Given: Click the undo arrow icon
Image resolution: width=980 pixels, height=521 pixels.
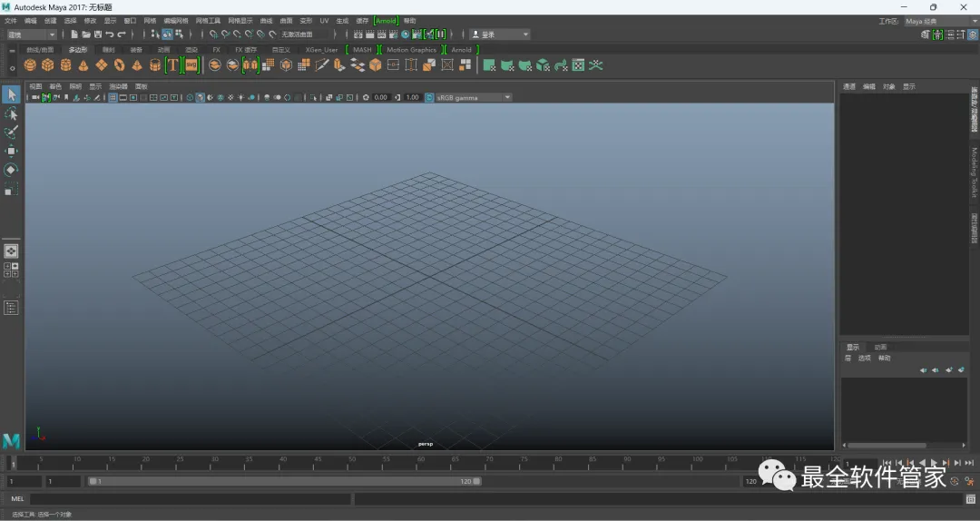Looking at the screenshot, I should point(110,34).
